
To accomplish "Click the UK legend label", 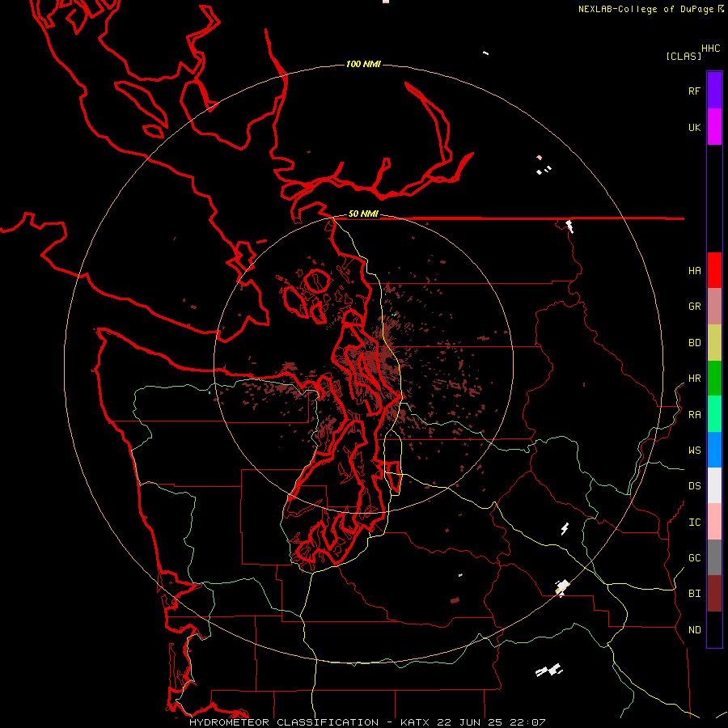I will coord(695,127).
